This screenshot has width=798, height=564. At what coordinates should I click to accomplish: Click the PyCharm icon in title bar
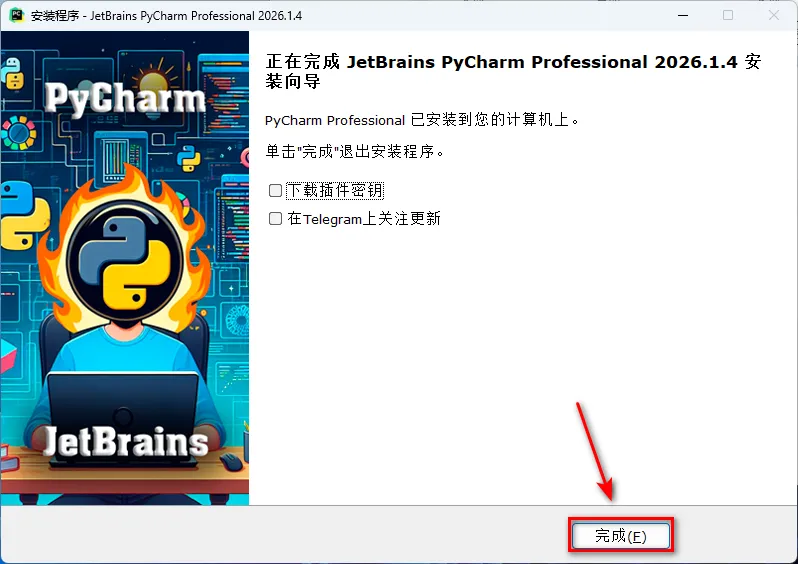17,15
